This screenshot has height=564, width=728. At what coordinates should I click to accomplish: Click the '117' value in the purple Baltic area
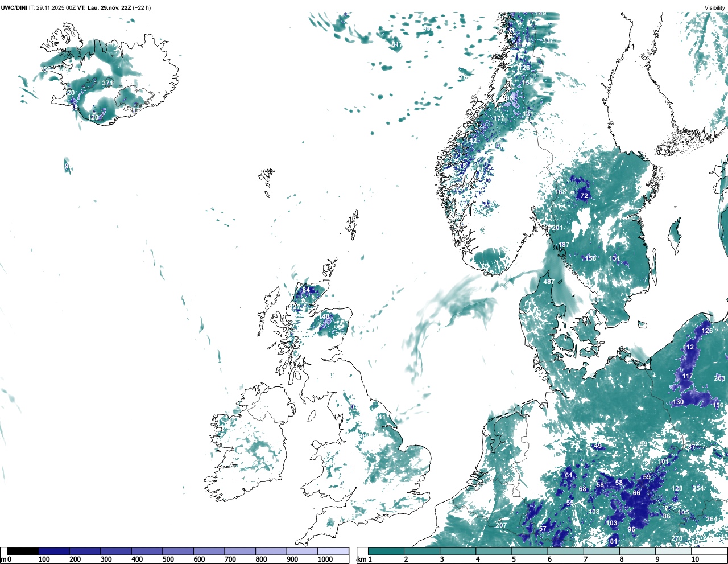point(688,376)
